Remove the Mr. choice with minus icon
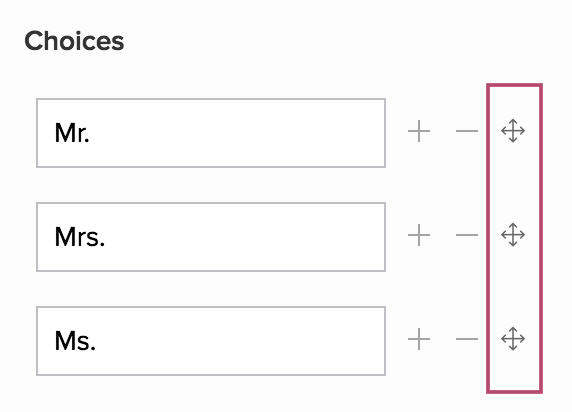The image size is (572, 412). click(x=467, y=131)
